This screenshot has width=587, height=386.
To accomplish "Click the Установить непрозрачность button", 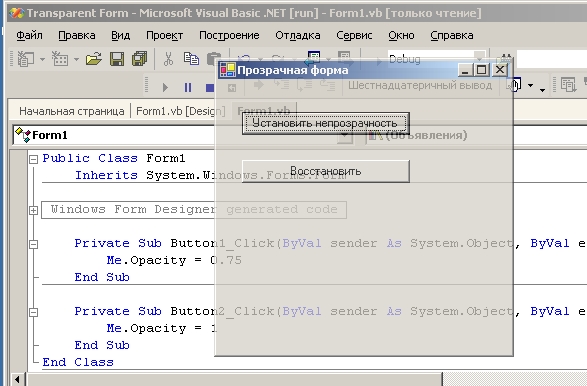I will (x=325, y=123).
